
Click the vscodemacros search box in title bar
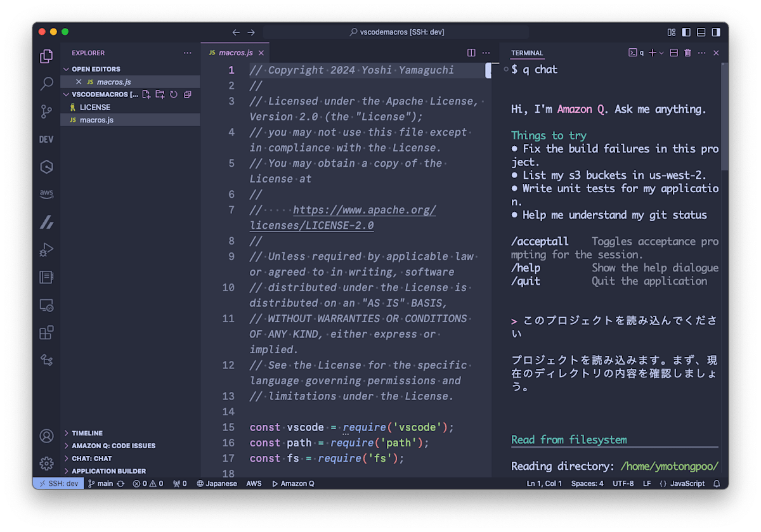pyautogui.click(x=396, y=32)
